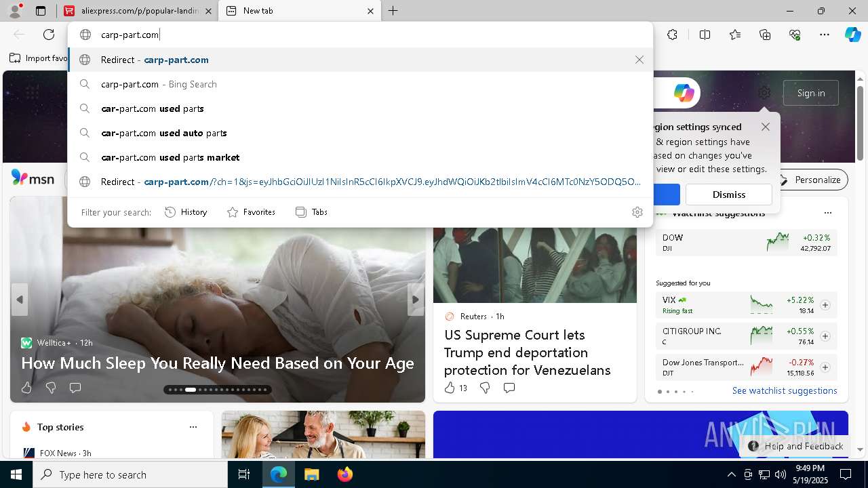Click the browser refresh icon
The width and height of the screenshot is (868, 488).
click(49, 35)
